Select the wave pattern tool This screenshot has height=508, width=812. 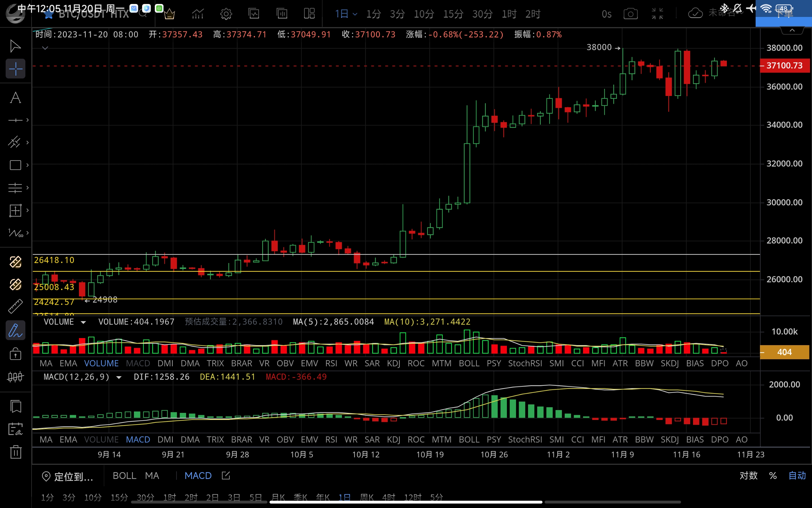click(x=15, y=233)
